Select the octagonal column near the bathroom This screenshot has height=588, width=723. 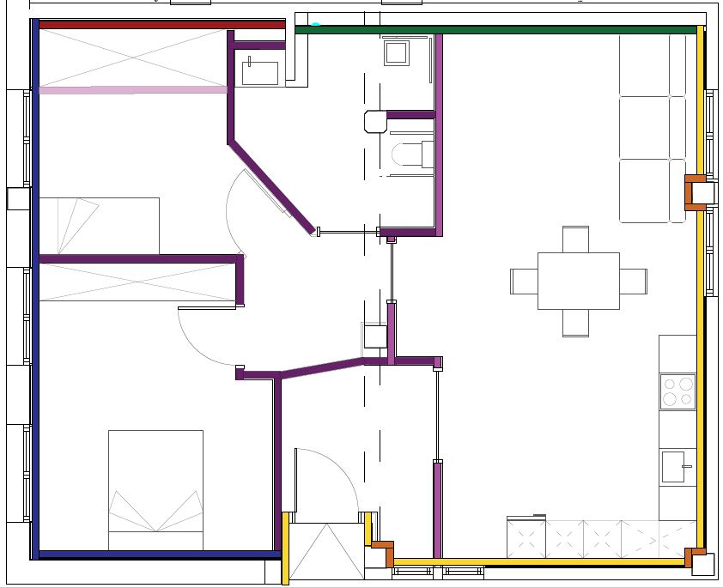[x=375, y=122]
